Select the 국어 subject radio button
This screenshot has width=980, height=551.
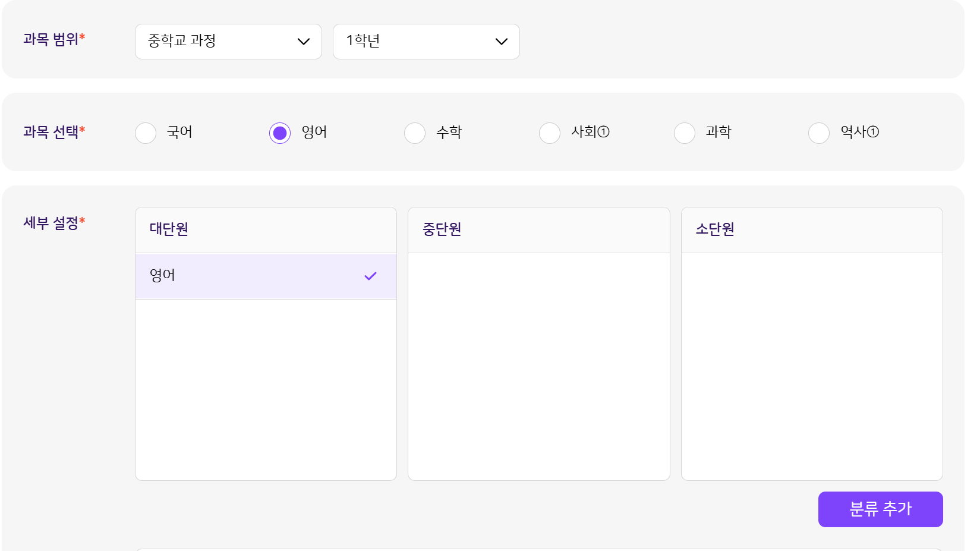point(146,133)
